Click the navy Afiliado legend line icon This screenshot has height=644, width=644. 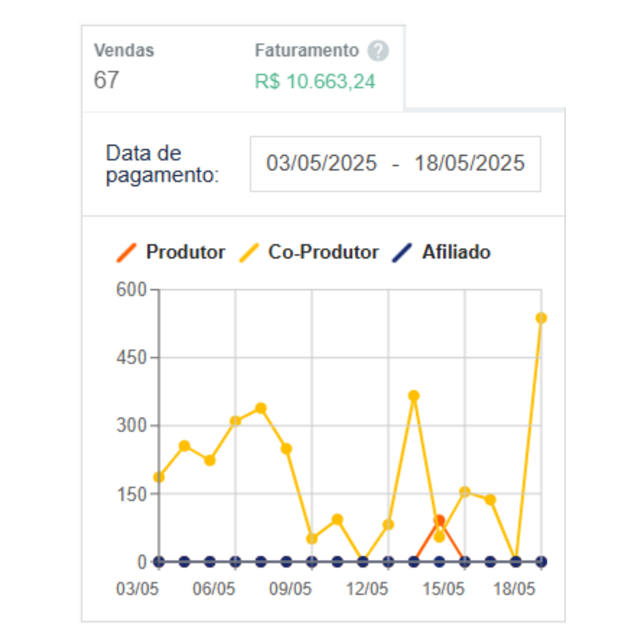[x=402, y=253]
